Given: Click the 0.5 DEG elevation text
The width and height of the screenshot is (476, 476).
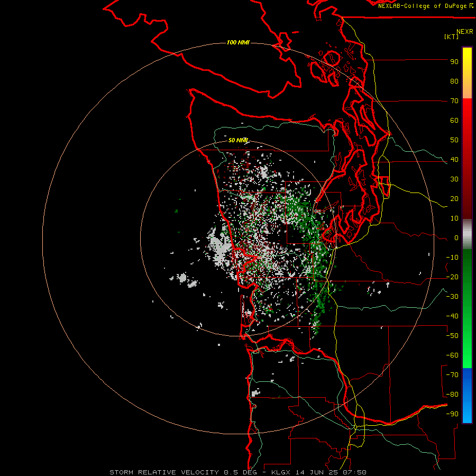Looking at the screenshot, I should pyautogui.click(x=241, y=472).
